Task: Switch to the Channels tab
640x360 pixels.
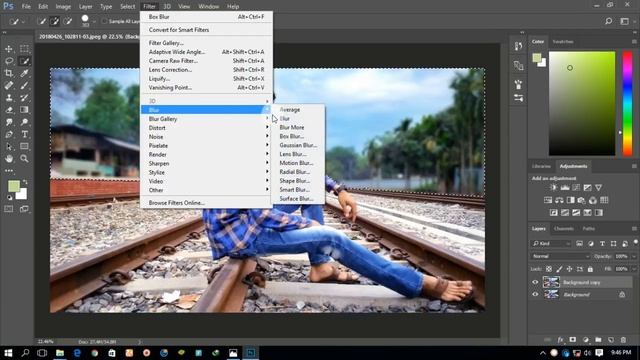Action: click(x=564, y=229)
